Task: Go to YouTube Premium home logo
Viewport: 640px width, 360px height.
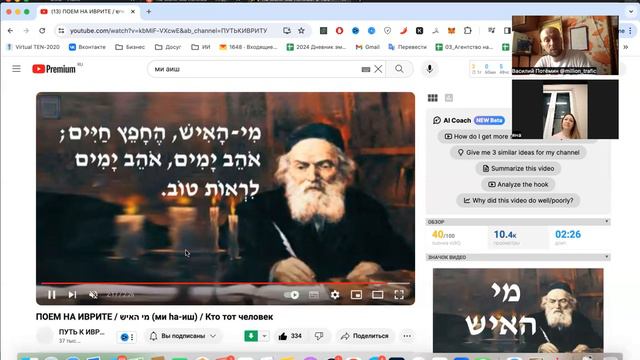Action: (x=54, y=69)
